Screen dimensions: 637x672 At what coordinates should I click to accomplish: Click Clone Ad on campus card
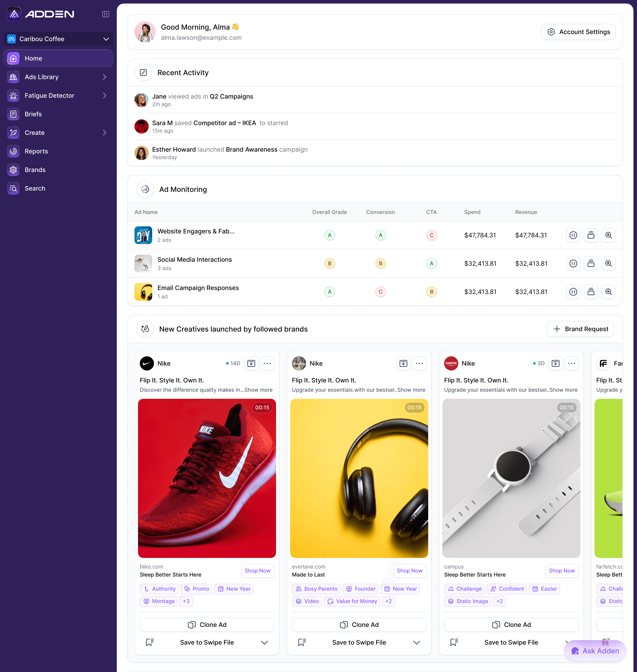[x=511, y=625]
